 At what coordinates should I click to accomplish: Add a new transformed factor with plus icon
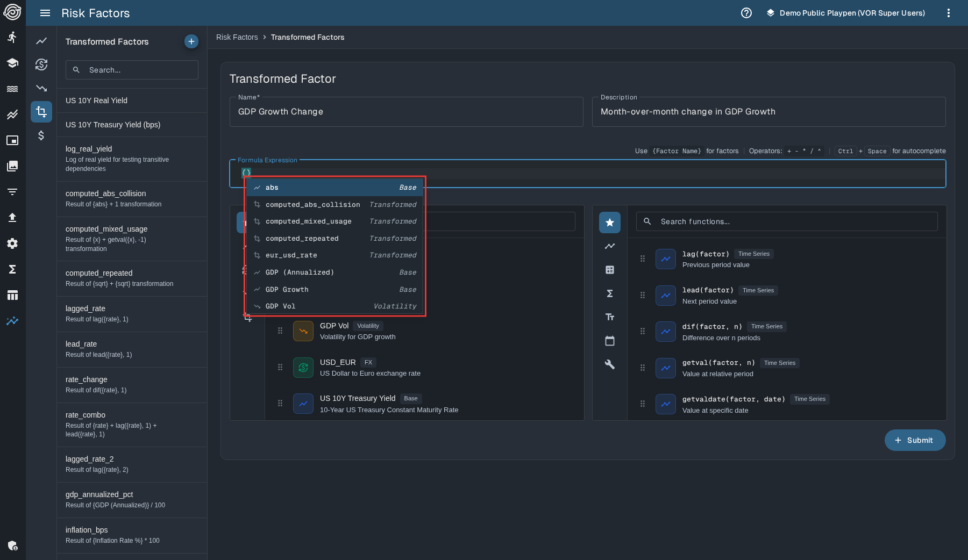(191, 41)
